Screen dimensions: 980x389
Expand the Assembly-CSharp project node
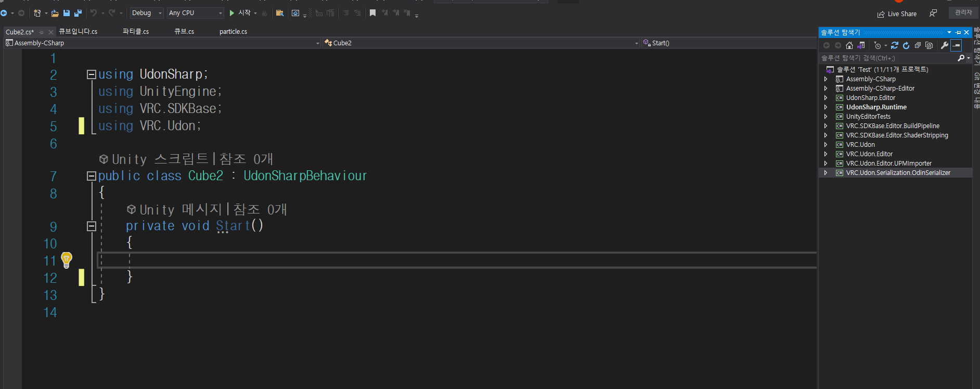pos(826,79)
